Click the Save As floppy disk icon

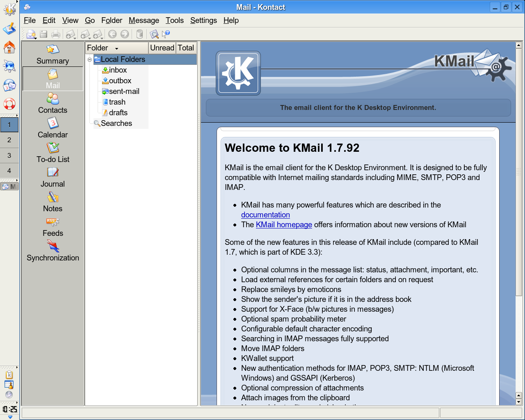(43, 34)
